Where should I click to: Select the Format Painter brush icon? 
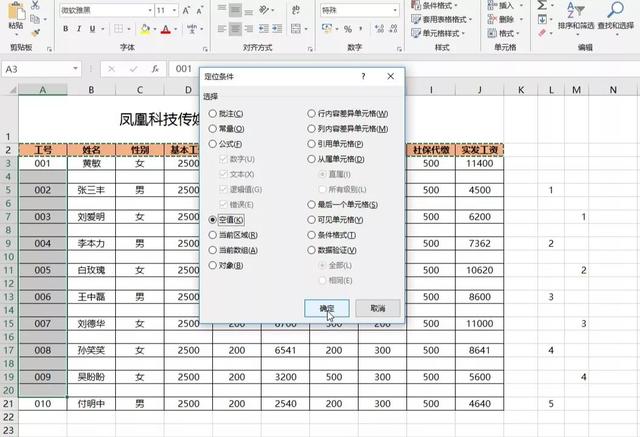coord(36,32)
